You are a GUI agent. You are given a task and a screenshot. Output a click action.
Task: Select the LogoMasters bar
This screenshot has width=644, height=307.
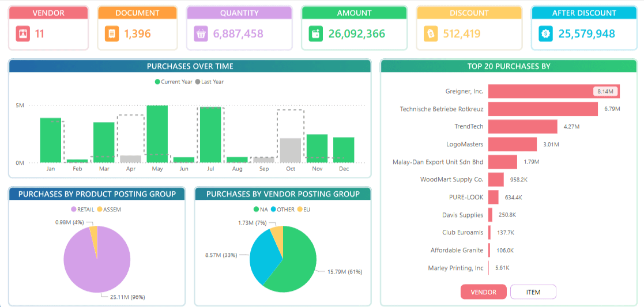click(513, 145)
